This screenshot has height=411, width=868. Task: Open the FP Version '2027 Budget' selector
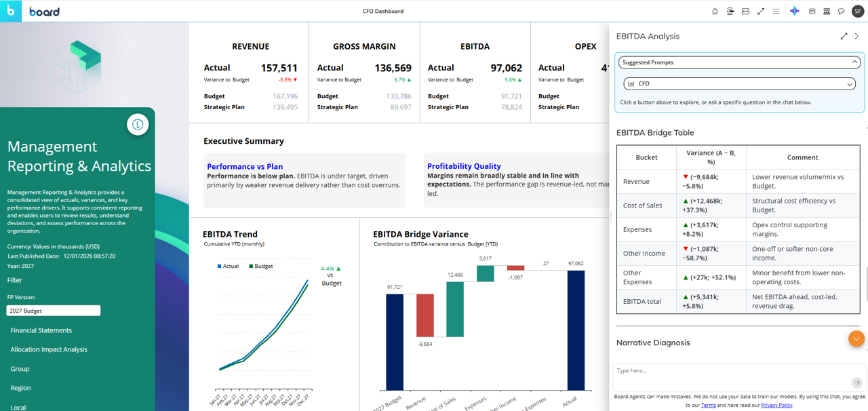[x=54, y=311]
